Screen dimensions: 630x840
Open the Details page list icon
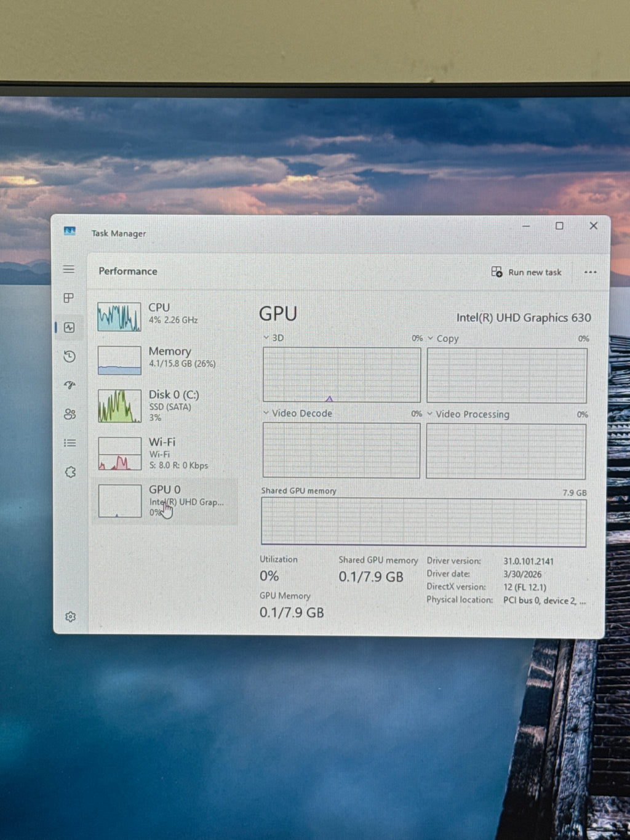click(x=70, y=443)
